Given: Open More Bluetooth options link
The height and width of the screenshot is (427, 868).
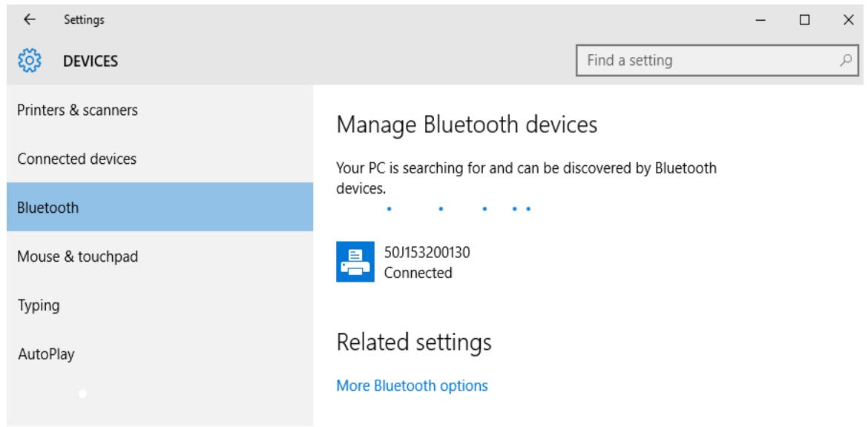Looking at the screenshot, I should (412, 385).
